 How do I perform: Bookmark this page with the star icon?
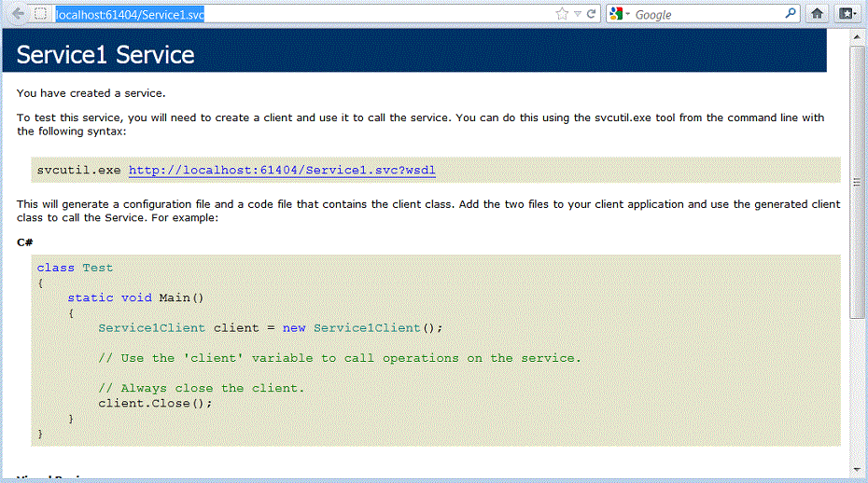[562, 14]
